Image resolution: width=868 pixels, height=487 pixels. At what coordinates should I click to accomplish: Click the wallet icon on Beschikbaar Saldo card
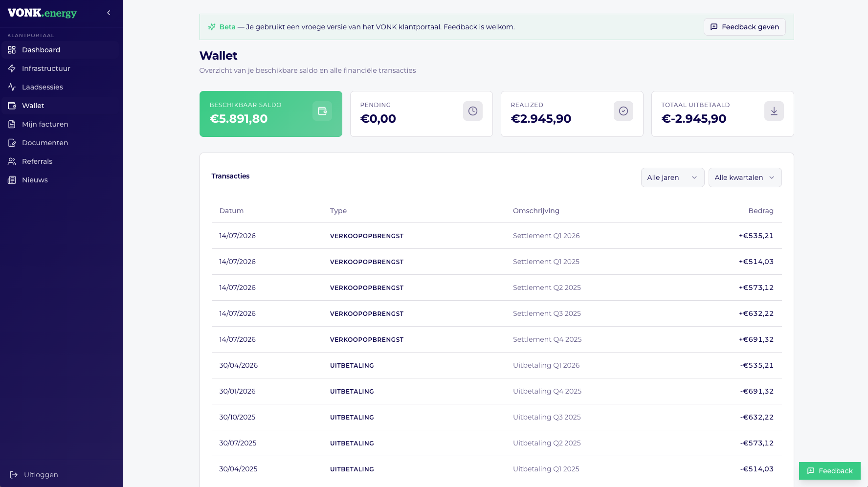pyautogui.click(x=322, y=111)
